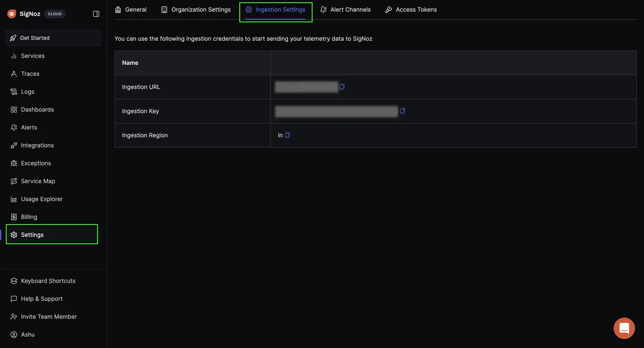The width and height of the screenshot is (644, 348).
Task: Go to Exceptions view
Action: [36, 163]
